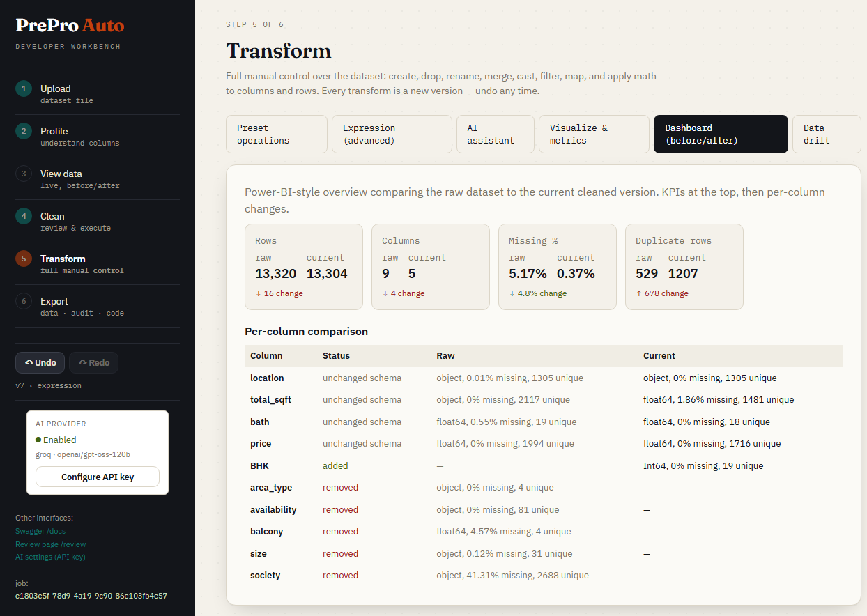Click 'STEP 5 OF 6' label
The image size is (867, 616).
point(254,24)
